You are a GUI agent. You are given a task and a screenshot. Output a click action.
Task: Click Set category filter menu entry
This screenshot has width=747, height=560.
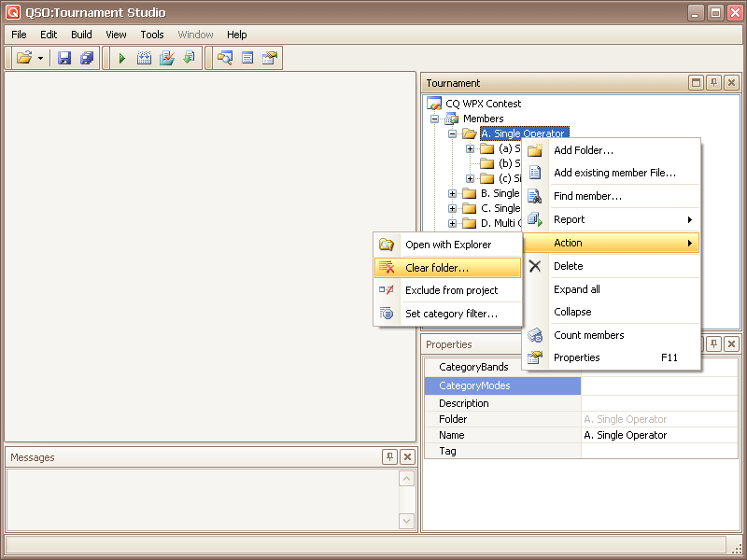click(451, 314)
